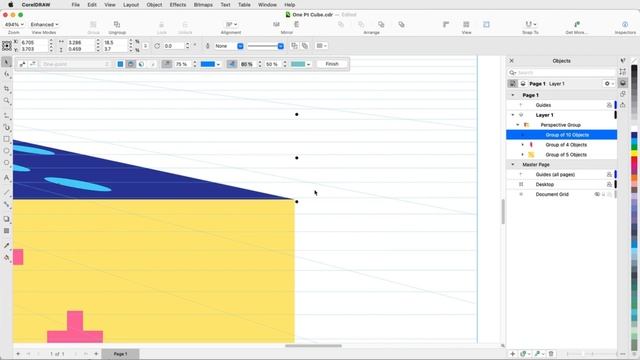Screen dimensions: 640x360
Task: Open the Bitmaps menu
Action: pyautogui.click(x=203, y=5)
